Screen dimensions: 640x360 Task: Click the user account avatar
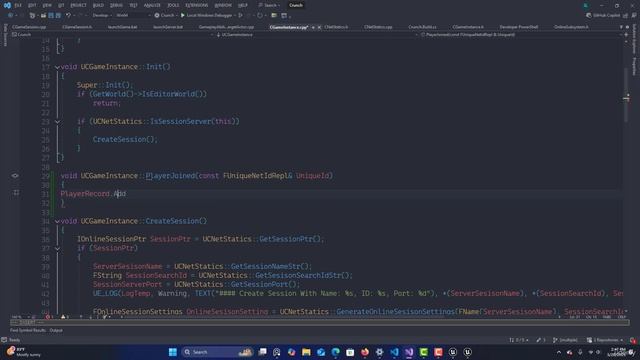tap(586, 5)
